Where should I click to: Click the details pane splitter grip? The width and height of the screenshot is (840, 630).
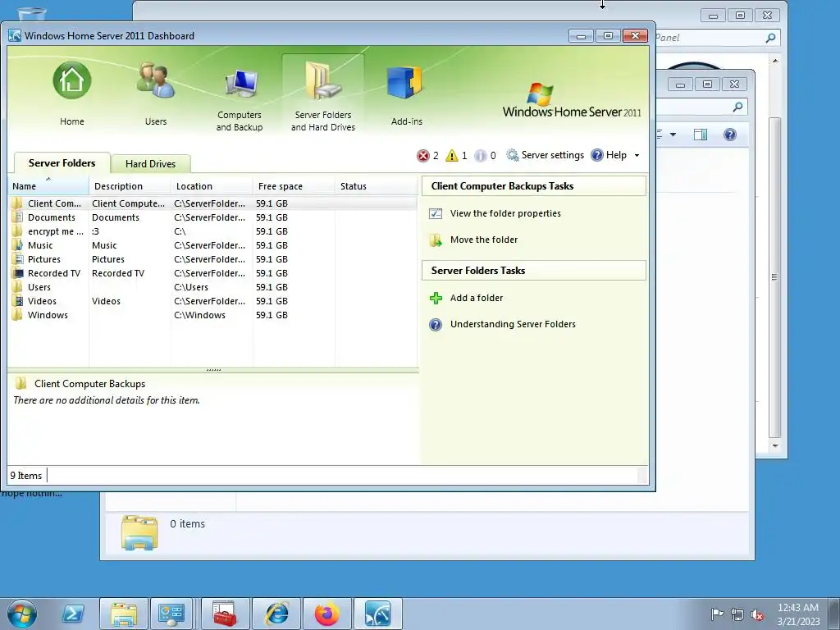pos(213,370)
